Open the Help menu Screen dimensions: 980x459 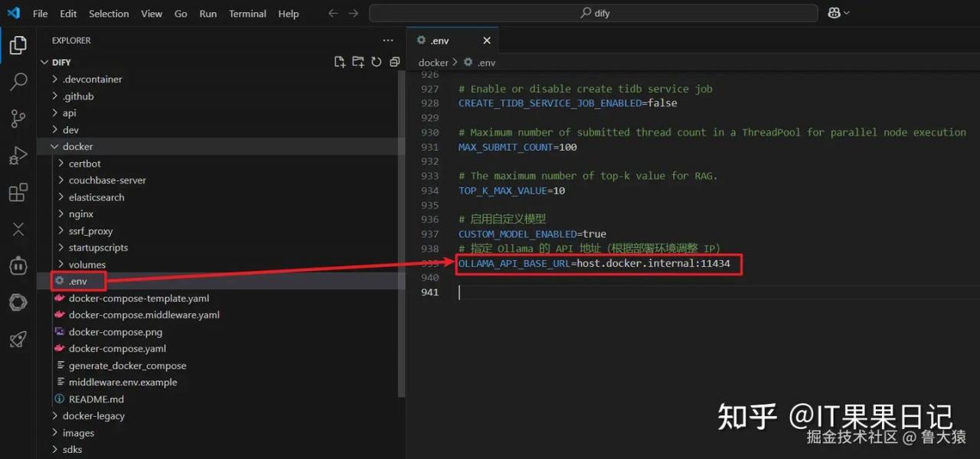click(289, 14)
